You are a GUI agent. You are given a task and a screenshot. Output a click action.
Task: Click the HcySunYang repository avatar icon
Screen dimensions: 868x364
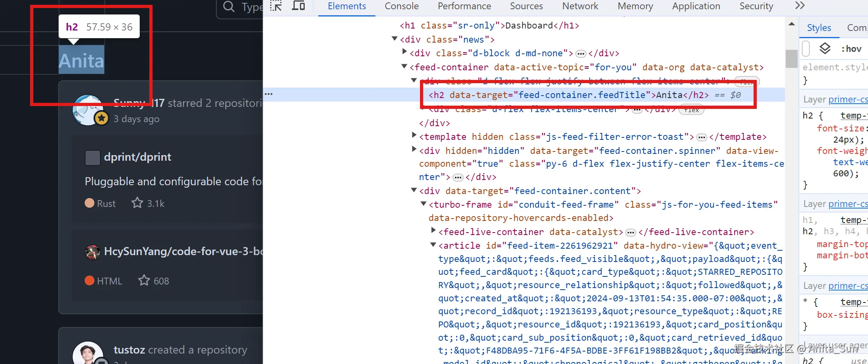pos(92,252)
